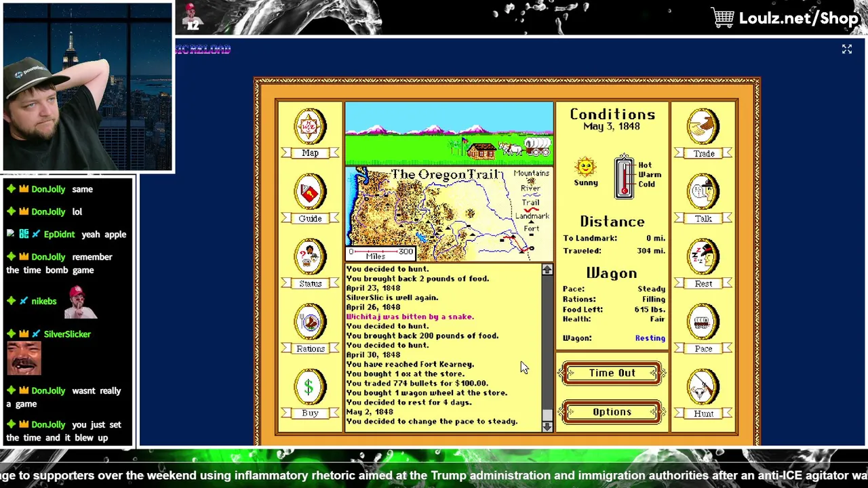Click the Health 'Fair' value
The width and height of the screenshot is (868, 488).
658,319
